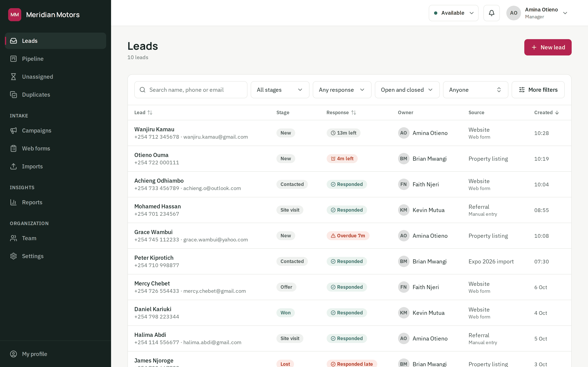Open the Unassigned hourglass item
The height and width of the screenshot is (367, 588).
point(55,77)
